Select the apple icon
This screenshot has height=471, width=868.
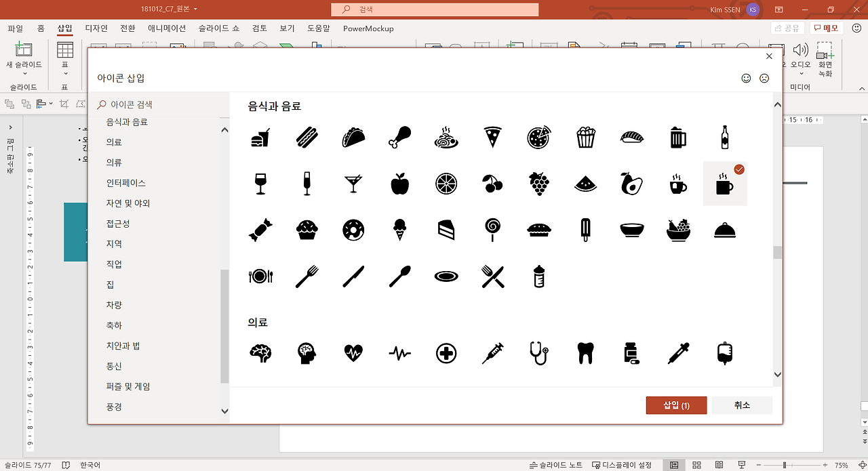coord(399,184)
